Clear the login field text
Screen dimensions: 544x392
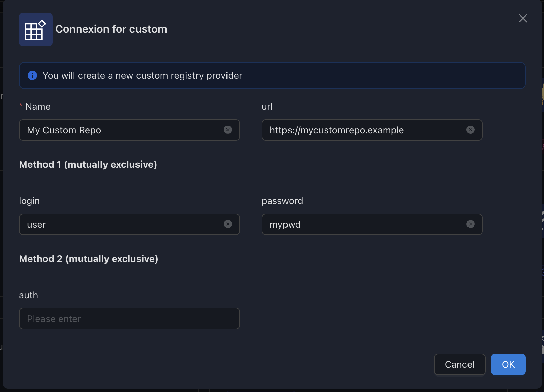point(228,224)
